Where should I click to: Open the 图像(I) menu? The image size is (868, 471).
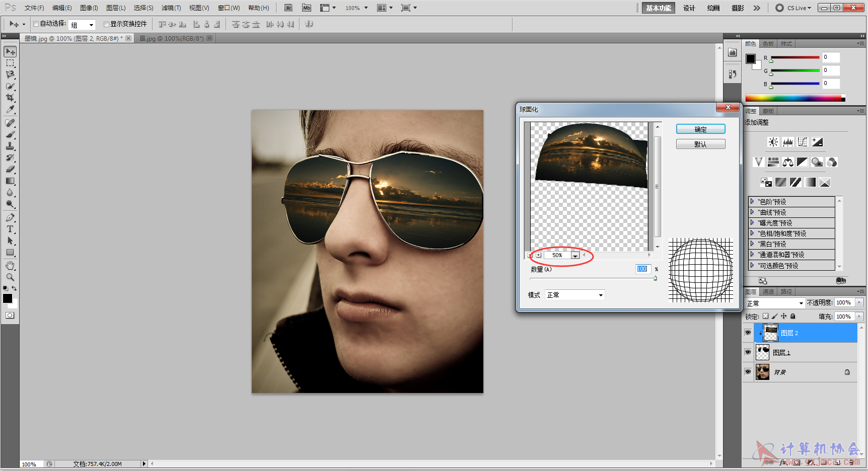[x=89, y=8]
